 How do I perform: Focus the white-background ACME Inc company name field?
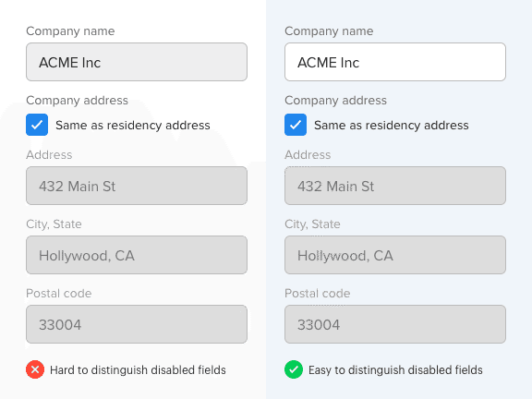coord(395,62)
